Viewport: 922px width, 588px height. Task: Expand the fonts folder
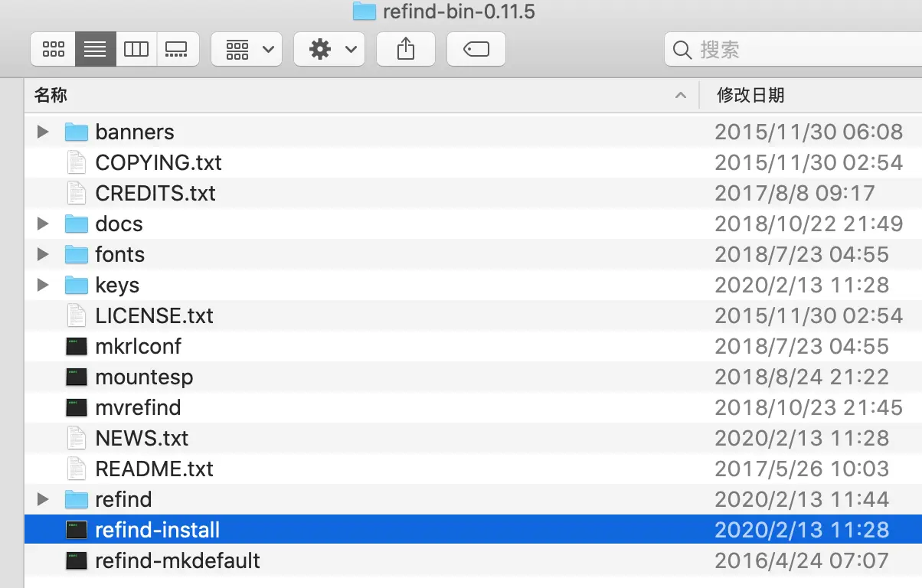pyautogui.click(x=43, y=254)
